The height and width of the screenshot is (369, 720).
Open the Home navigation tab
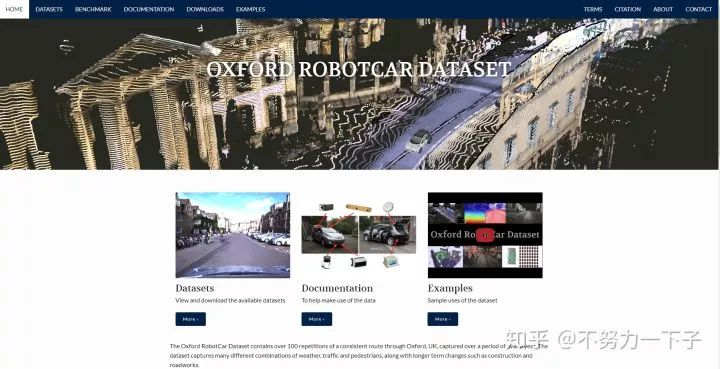coord(14,9)
